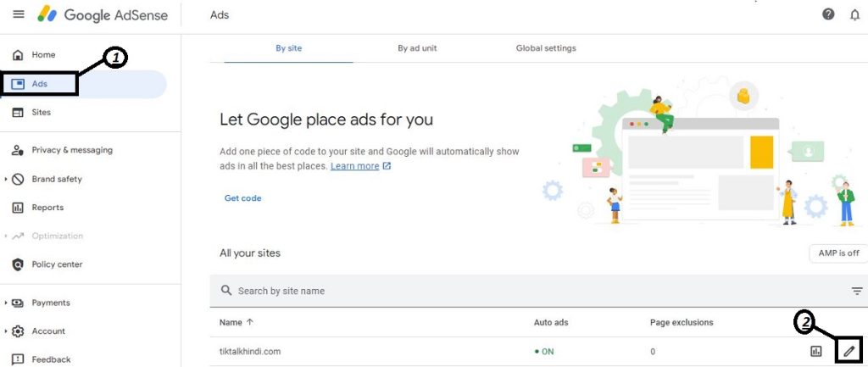This screenshot has width=868, height=367.
Task: Click the Ads page title in header
Action: coord(220,15)
